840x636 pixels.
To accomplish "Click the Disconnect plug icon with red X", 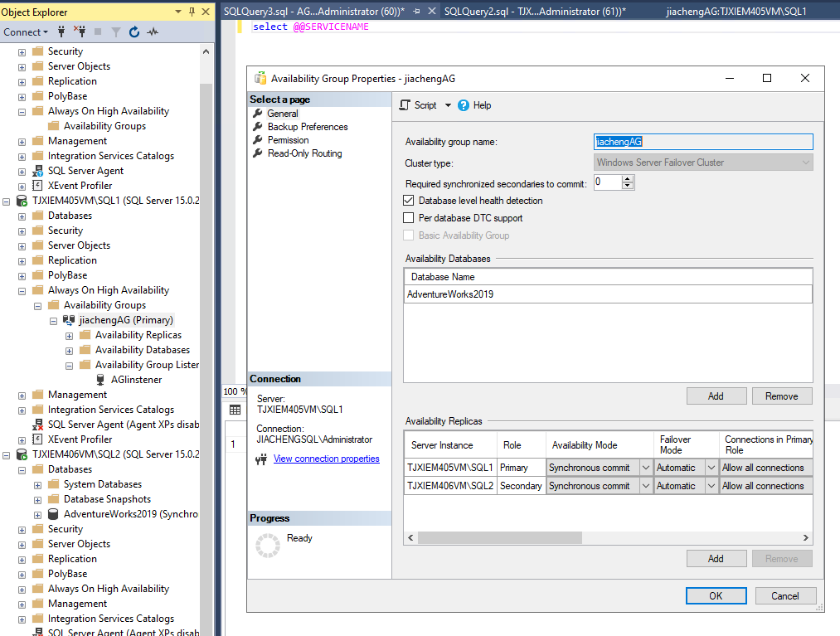I will 80,32.
